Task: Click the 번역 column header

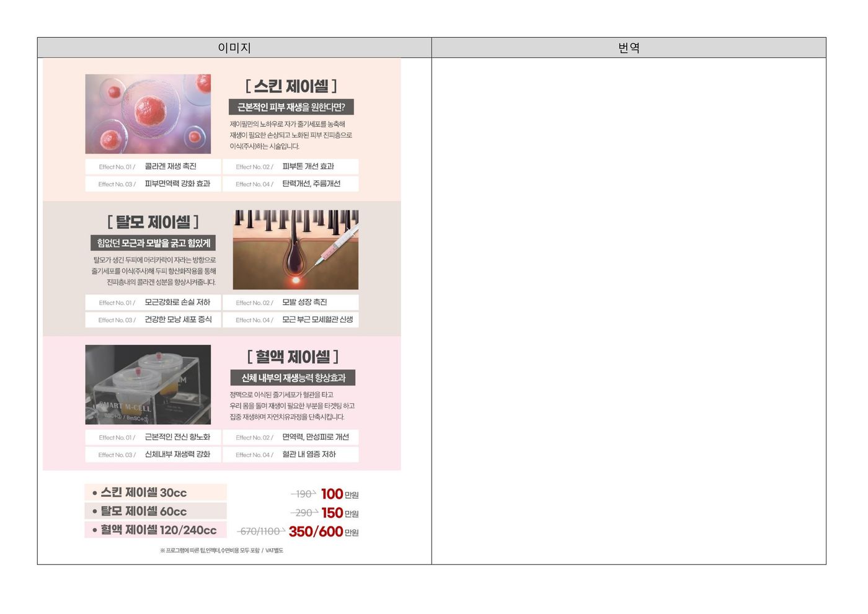Action: [x=629, y=48]
